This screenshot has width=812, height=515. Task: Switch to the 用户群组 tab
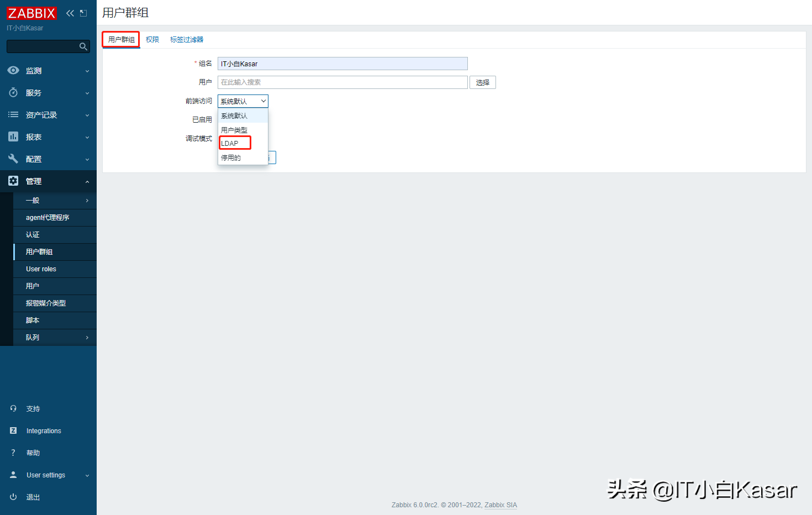click(122, 40)
